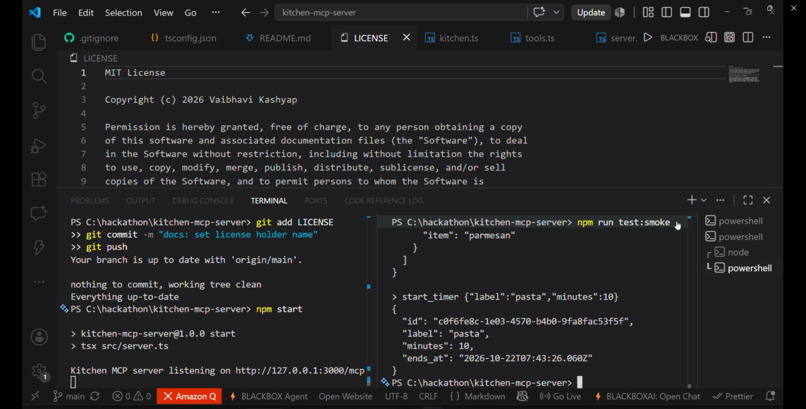Viewport: 806px width, 409px height.
Task: Switch to the PROBLEMS panel tab
Action: [89, 200]
